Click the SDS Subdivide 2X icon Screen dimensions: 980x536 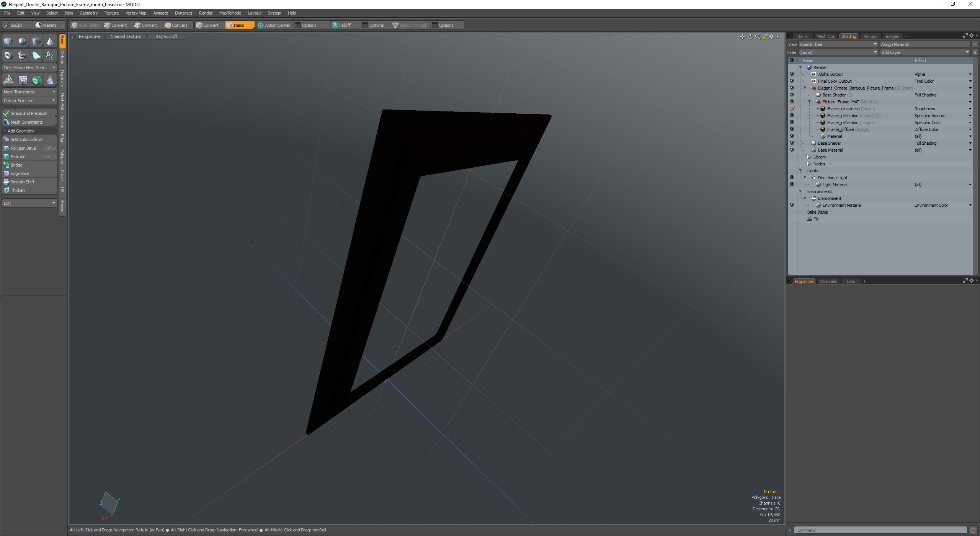(7, 139)
